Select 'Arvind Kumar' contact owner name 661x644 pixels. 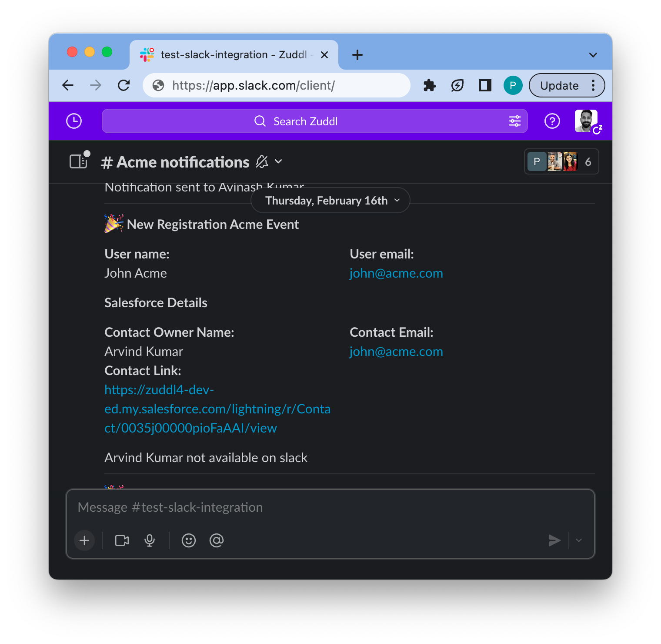[144, 352]
